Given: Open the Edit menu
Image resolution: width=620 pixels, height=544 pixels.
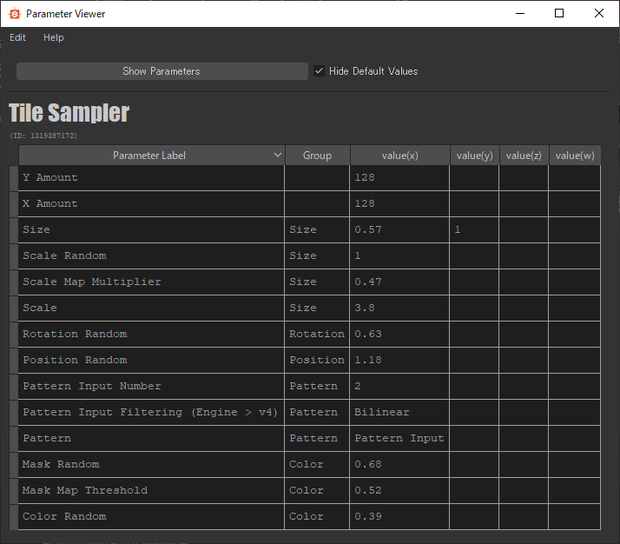Looking at the screenshot, I should (18, 38).
